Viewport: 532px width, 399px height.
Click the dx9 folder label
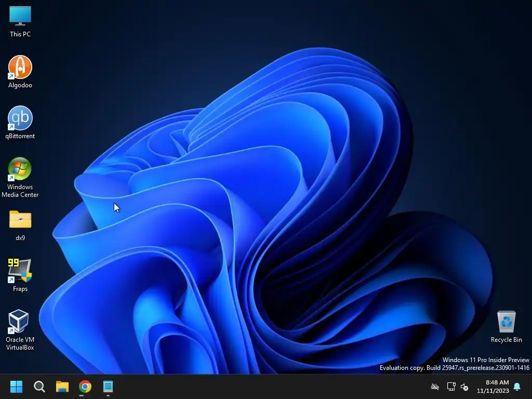click(20, 238)
